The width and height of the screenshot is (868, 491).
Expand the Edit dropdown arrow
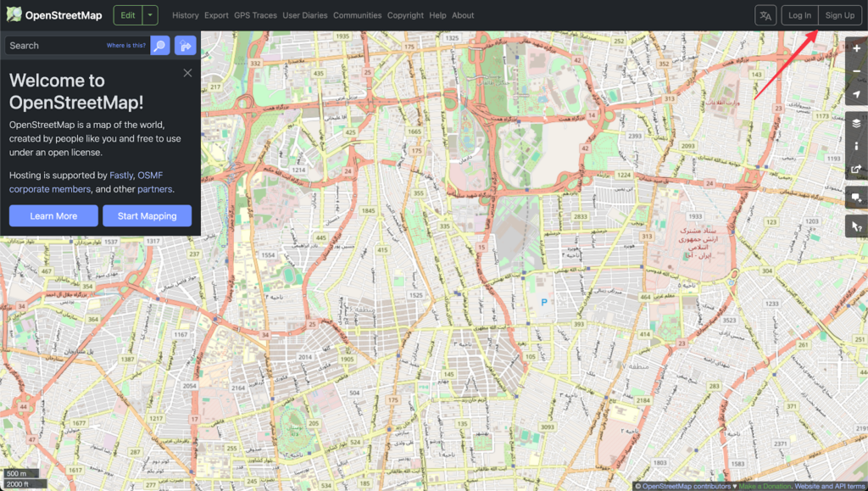(149, 15)
